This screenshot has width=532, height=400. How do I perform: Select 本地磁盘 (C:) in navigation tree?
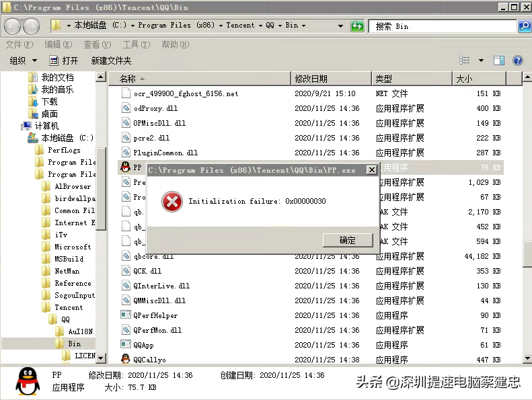point(67,138)
